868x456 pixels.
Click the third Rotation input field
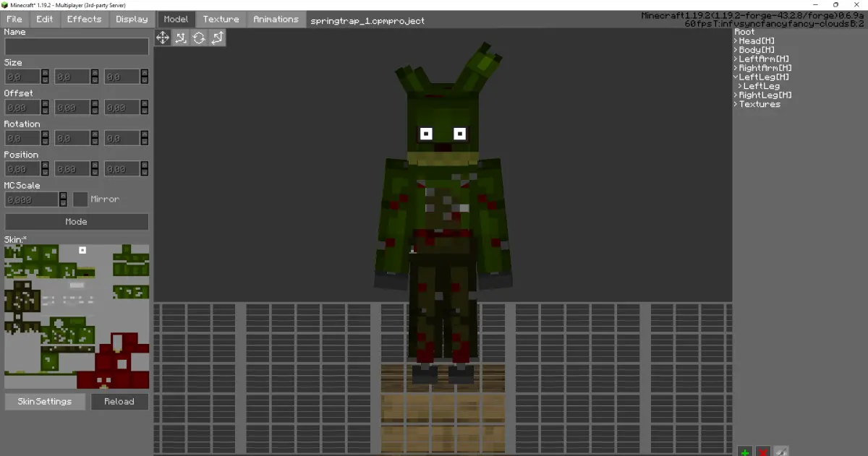[122, 138]
